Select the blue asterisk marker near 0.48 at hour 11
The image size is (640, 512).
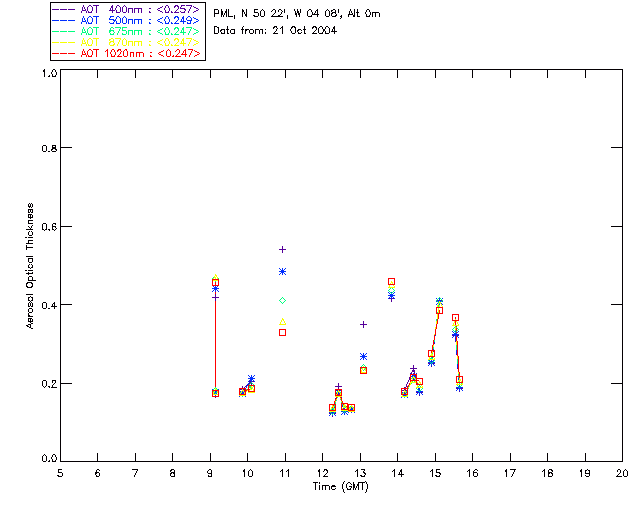(x=282, y=272)
